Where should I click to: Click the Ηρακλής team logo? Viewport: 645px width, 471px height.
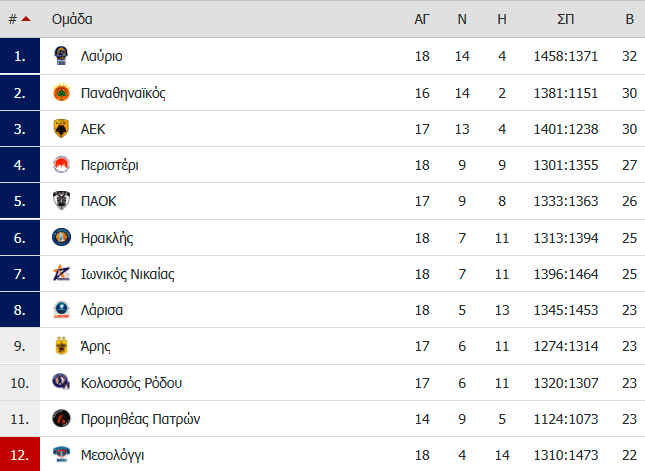(61, 237)
